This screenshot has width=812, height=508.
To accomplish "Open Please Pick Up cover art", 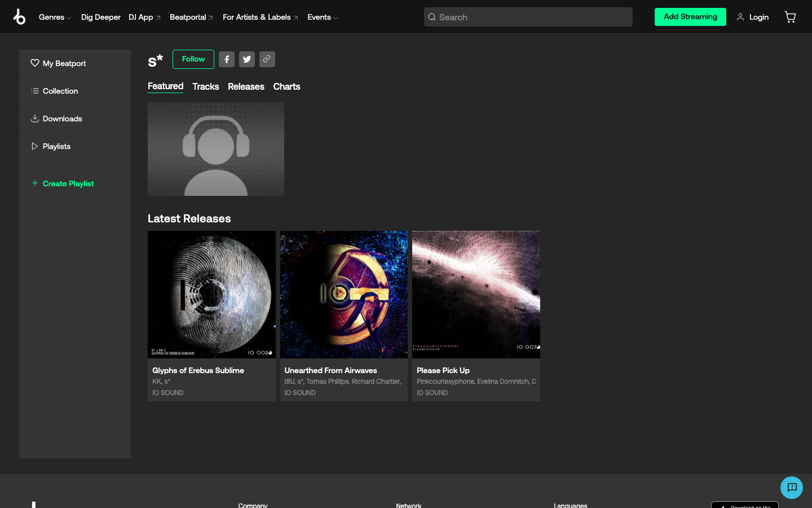I will click(476, 295).
